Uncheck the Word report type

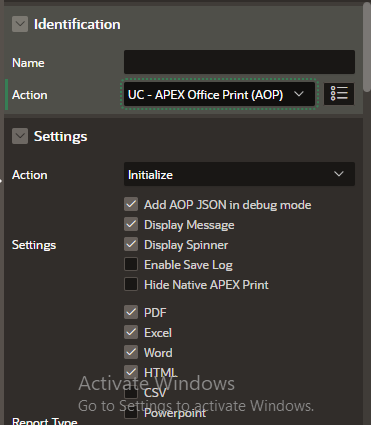tap(131, 352)
